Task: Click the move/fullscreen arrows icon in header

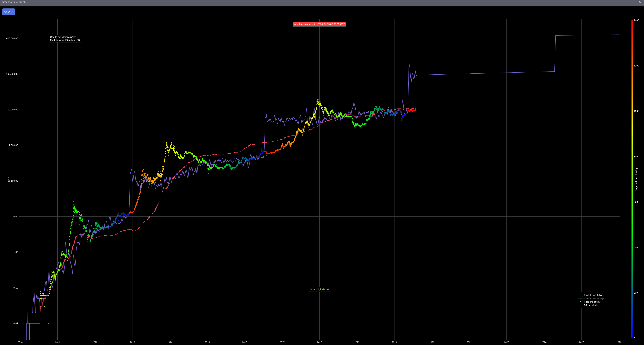Action: (639, 2)
